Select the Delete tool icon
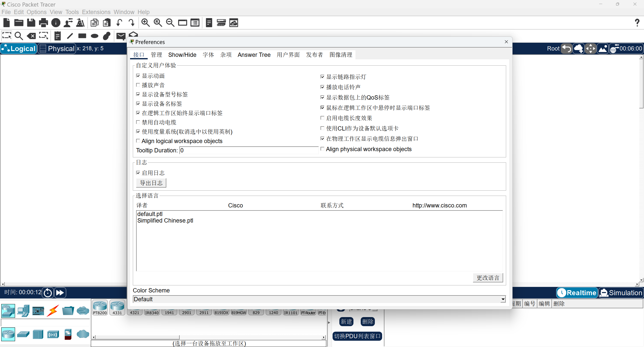 tap(31, 36)
